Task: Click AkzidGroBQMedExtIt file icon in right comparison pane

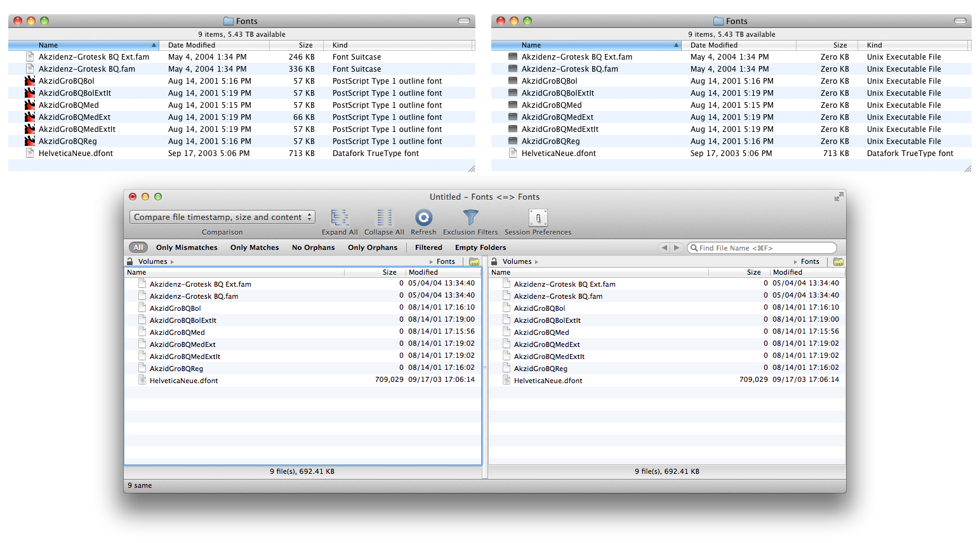Action: tap(507, 356)
